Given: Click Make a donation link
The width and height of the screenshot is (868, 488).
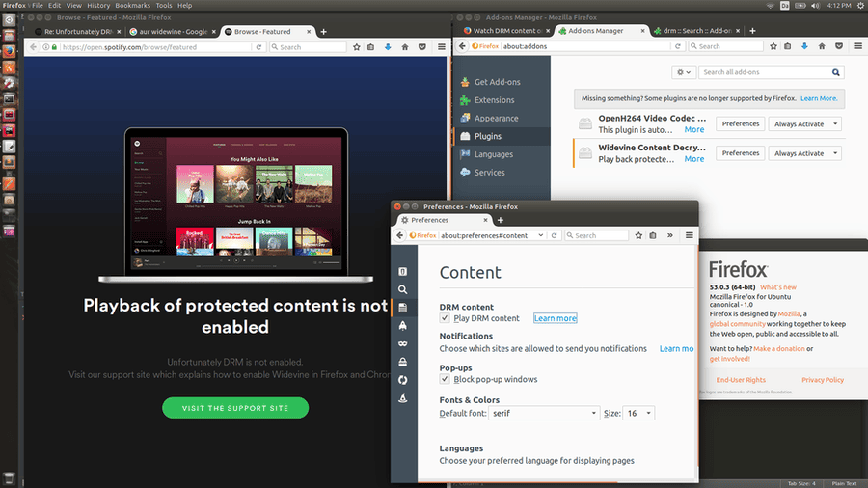Looking at the screenshot, I should tap(779, 348).
